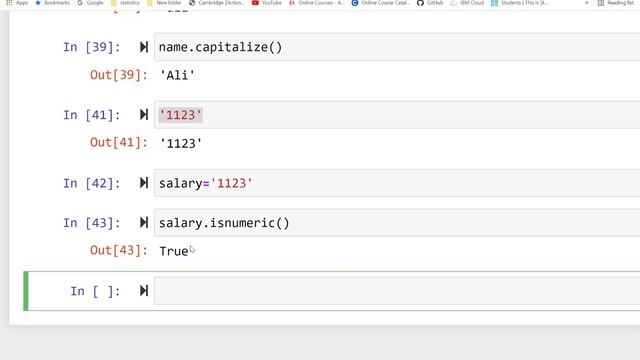Run cell In [41] using its run icon
The width and height of the screenshot is (640, 360).
[x=144, y=115]
